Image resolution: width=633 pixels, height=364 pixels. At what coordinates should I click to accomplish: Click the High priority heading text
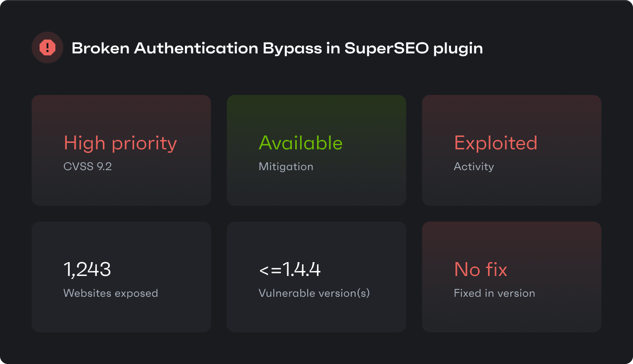[120, 143]
